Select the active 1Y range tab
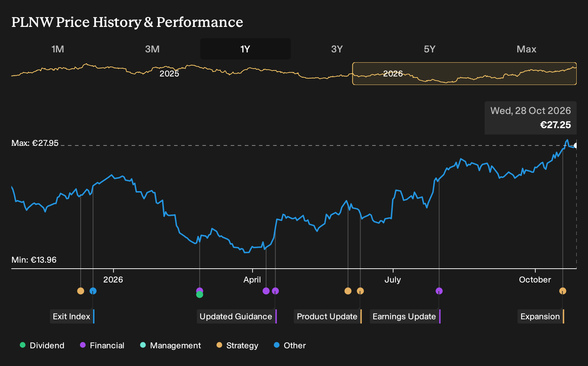The image size is (588, 366). click(x=245, y=49)
